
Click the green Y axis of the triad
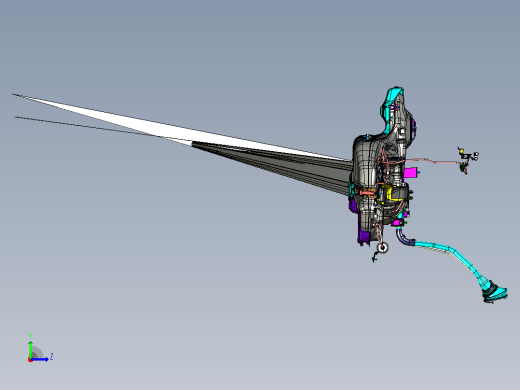(x=30, y=349)
